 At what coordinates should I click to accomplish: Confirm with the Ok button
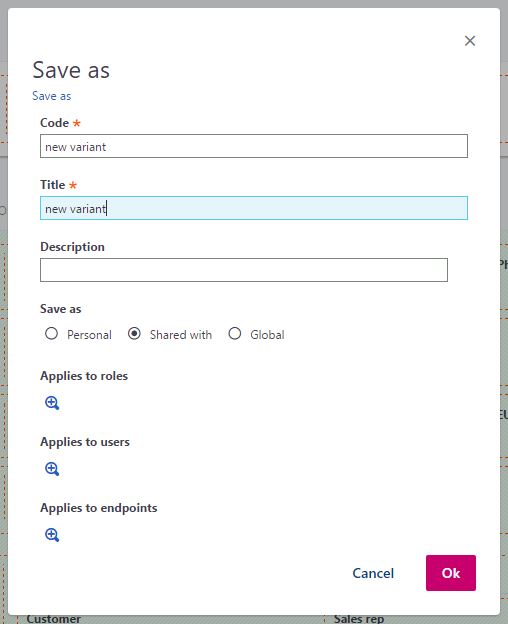click(451, 573)
